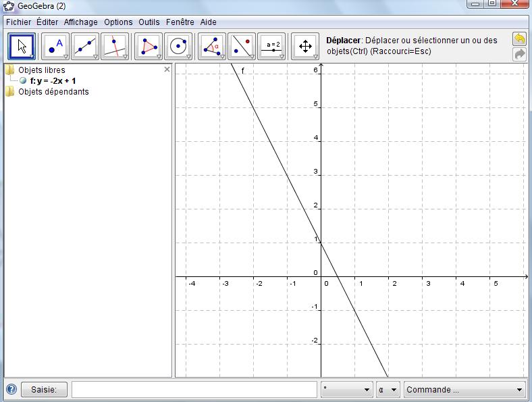532x402 pixels.
Task: Click the Saisie button
Action: (x=44, y=389)
